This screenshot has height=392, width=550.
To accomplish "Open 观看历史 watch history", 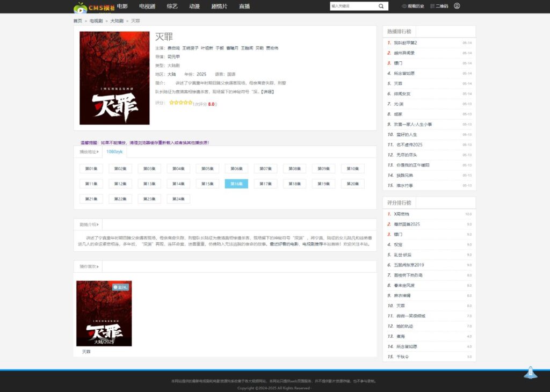I will (x=413, y=6).
